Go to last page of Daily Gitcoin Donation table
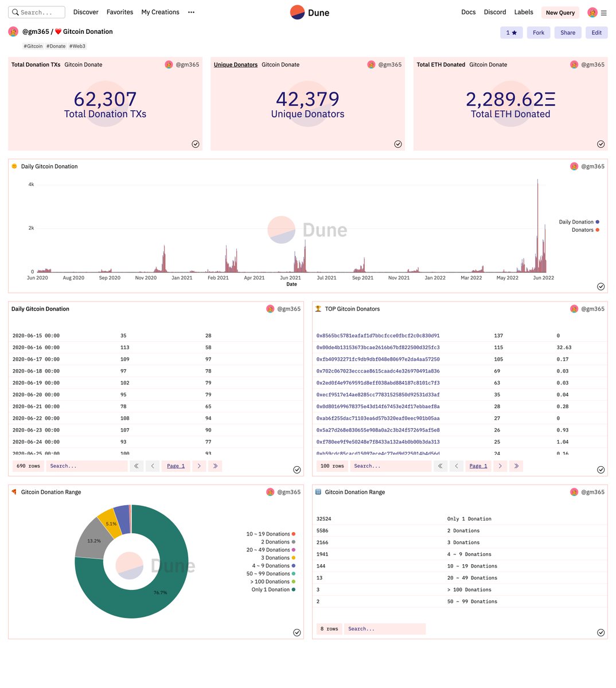Image resolution: width=616 pixels, height=688 pixels. coord(215,466)
